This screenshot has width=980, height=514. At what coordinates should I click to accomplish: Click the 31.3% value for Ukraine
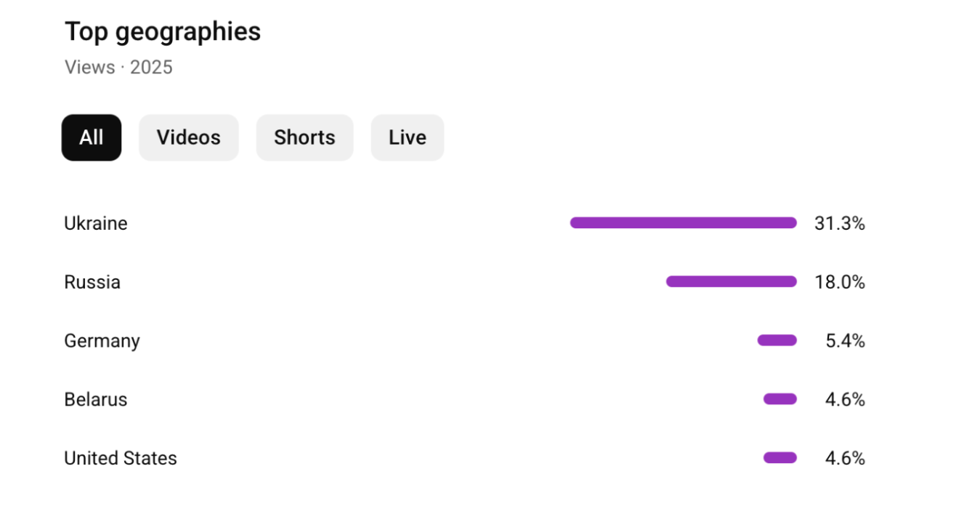coord(839,224)
